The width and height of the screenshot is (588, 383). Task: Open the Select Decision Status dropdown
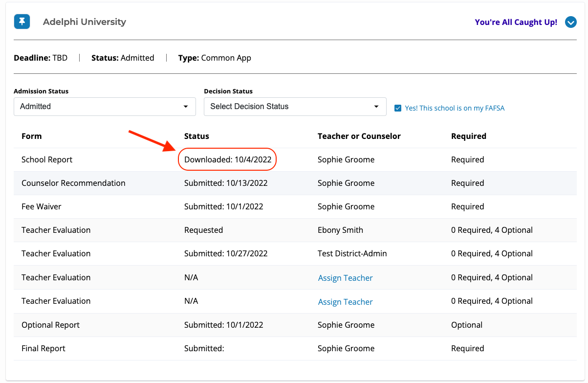(295, 107)
